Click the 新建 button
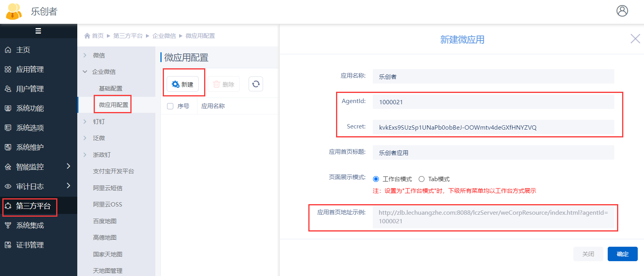This screenshot has width=644, height=276. (183, 84)
